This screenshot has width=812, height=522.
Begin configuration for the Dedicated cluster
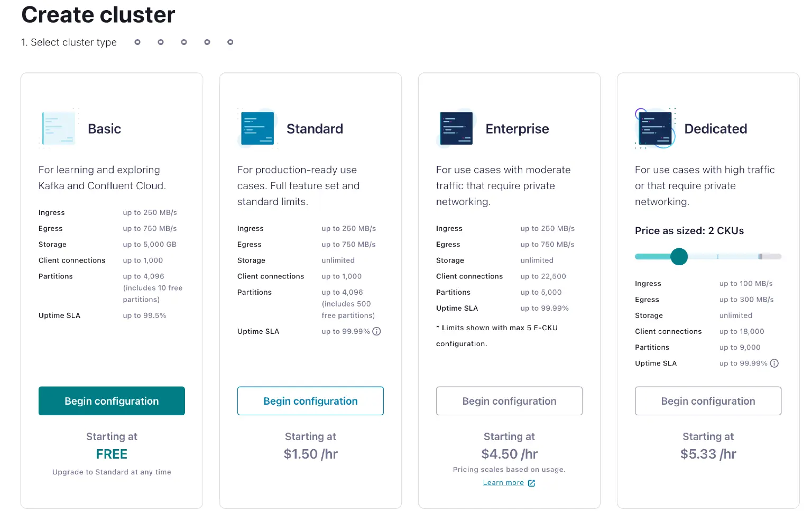tap(708, 400)
